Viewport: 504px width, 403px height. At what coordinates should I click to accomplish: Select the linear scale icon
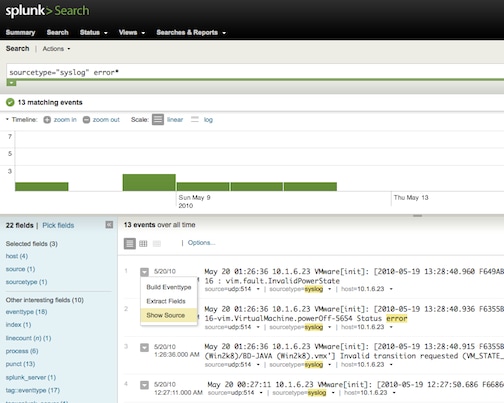pos(158,119)
